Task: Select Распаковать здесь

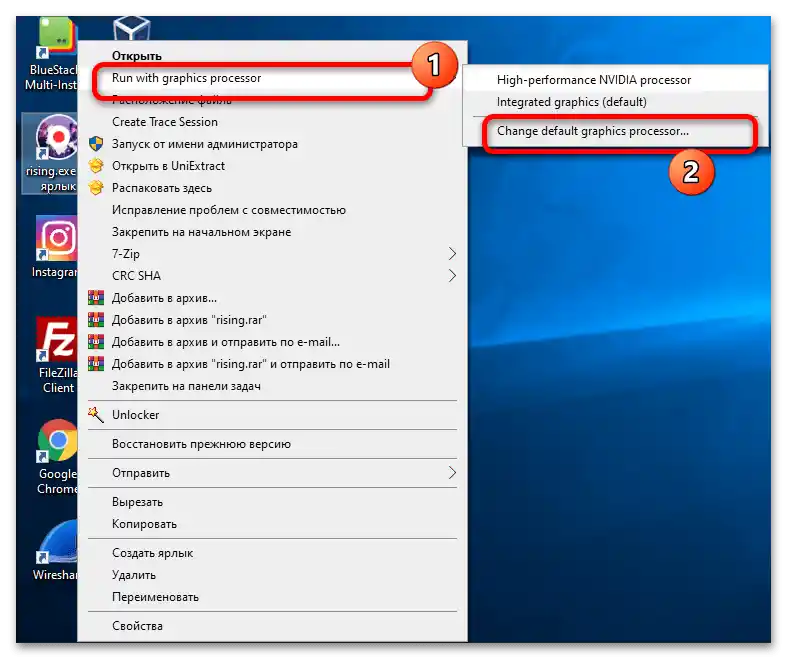Action: pyautogui.click(x=272, y=188)
